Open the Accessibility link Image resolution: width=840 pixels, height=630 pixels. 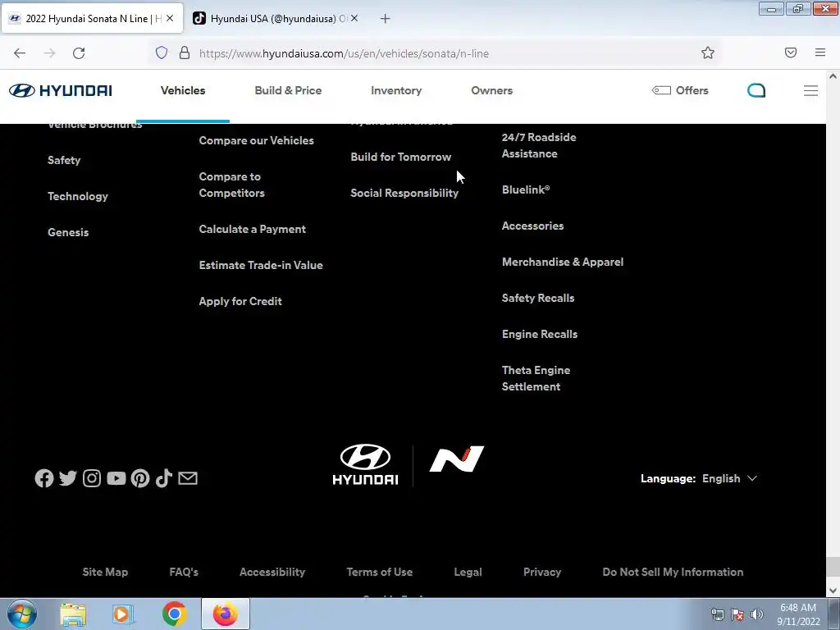[x=272, y=572]
